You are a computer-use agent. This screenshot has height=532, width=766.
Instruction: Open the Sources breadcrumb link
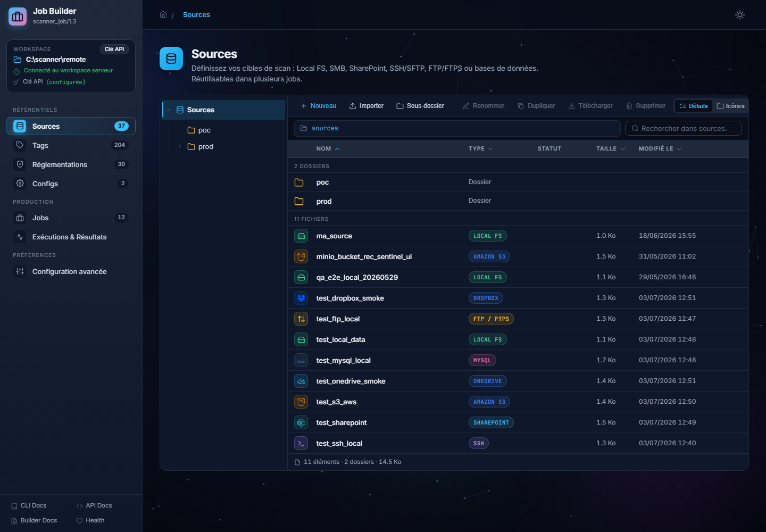tap(196, 15)
